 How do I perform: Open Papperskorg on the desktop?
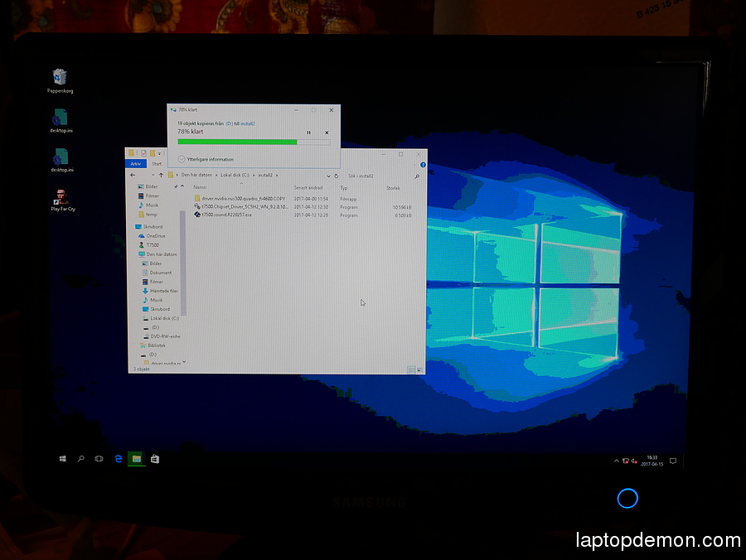click(60, 80)
